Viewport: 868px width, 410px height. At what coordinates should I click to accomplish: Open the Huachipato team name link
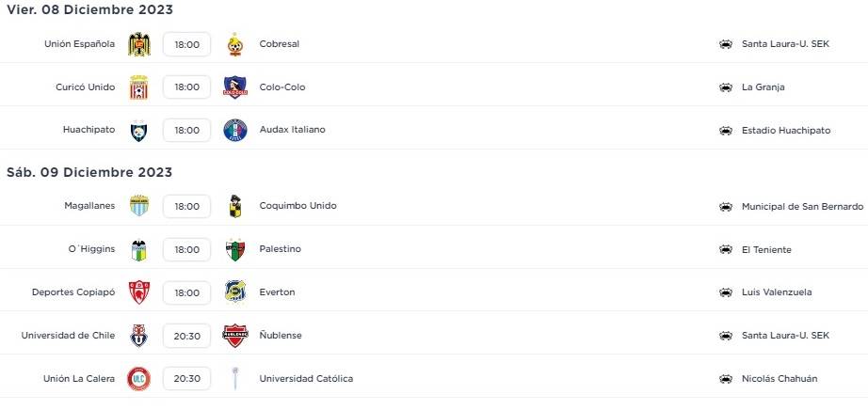[x=88, y=131]
